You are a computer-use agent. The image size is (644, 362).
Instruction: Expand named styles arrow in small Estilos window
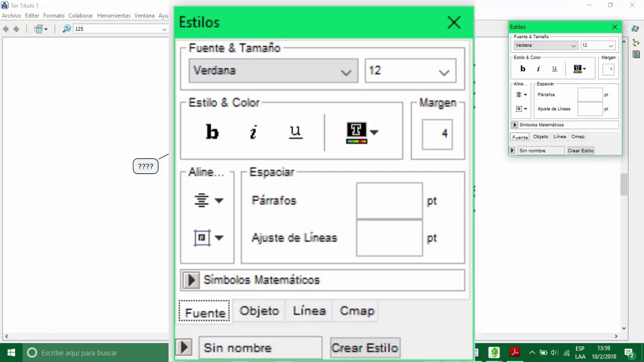point(512,150)
